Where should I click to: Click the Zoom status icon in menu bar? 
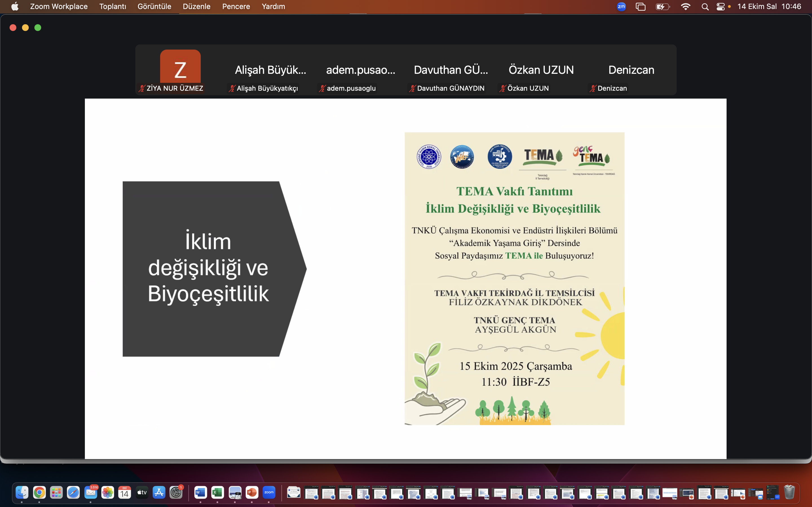click(621, 6)
